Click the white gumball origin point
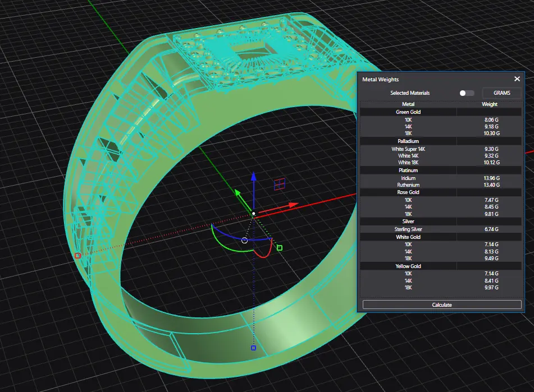Screen dimensions: 534x392 click(x=254, y=214)
